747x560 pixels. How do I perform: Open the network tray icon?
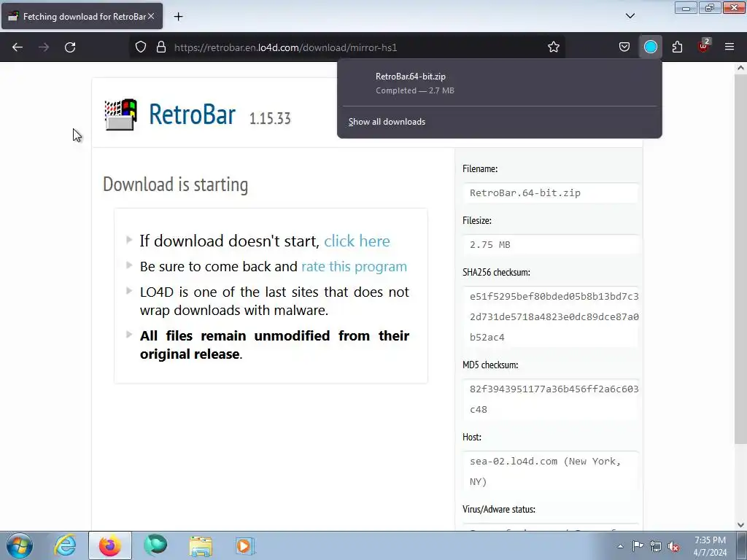(656, 546)
